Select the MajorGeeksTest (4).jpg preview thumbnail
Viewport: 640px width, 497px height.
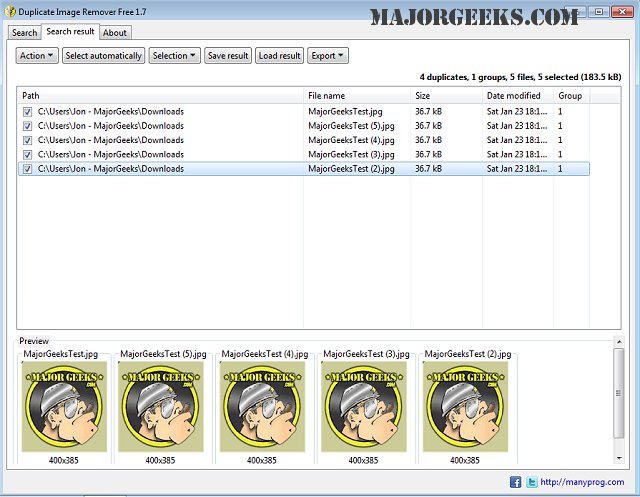[262, 406]
